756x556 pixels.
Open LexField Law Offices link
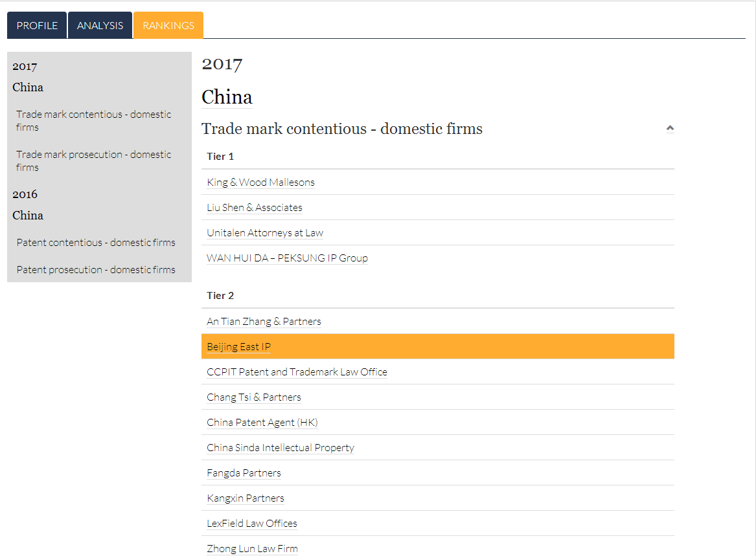pos(252,523)
